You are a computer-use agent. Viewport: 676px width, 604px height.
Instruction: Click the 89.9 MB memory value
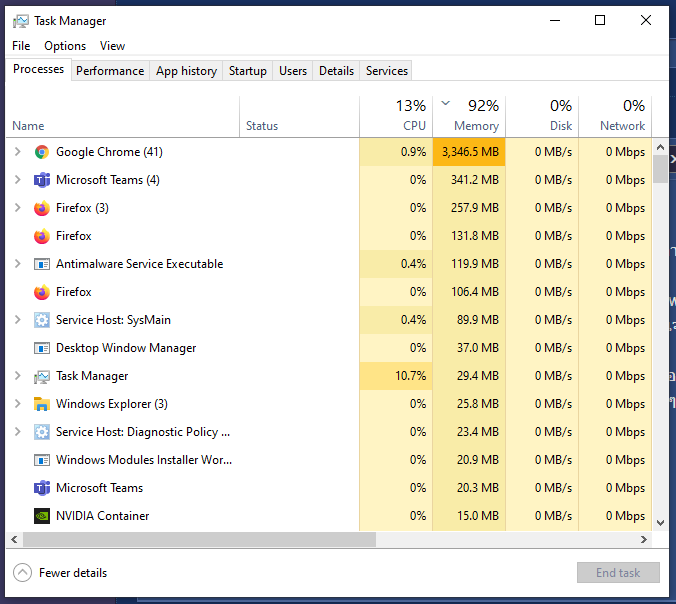(x=478, y=320)
